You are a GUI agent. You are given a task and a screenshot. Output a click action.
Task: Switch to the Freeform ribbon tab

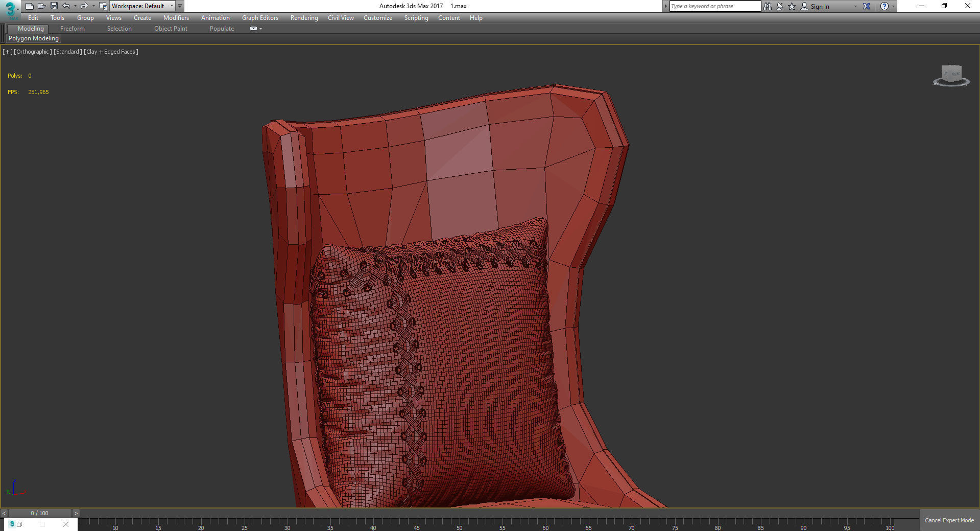click(72, 29)
